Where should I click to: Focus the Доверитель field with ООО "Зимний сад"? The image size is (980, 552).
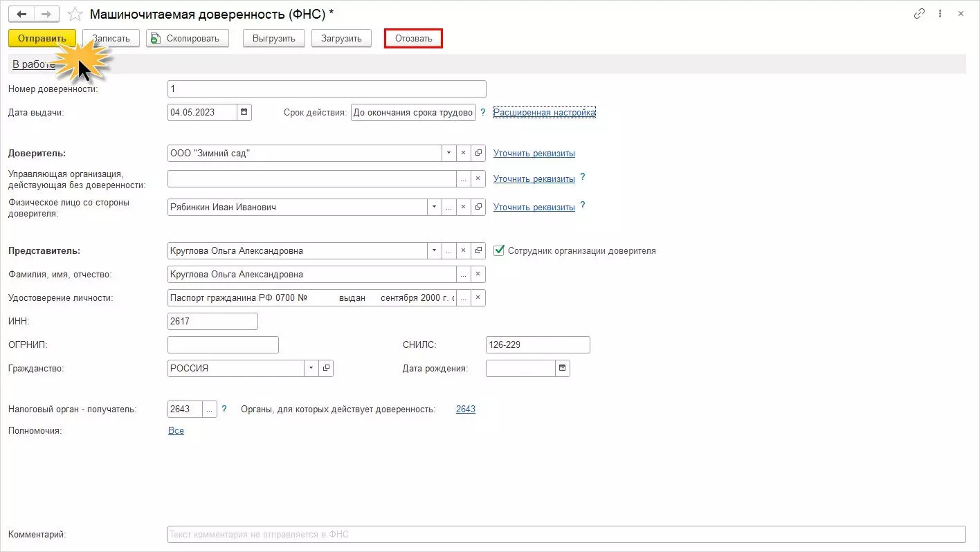[305, 153]
